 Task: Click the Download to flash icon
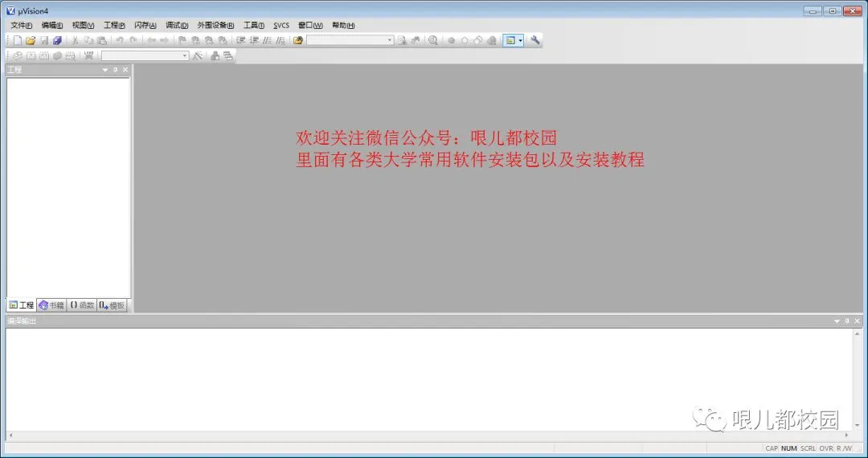(x=88, y=55)
